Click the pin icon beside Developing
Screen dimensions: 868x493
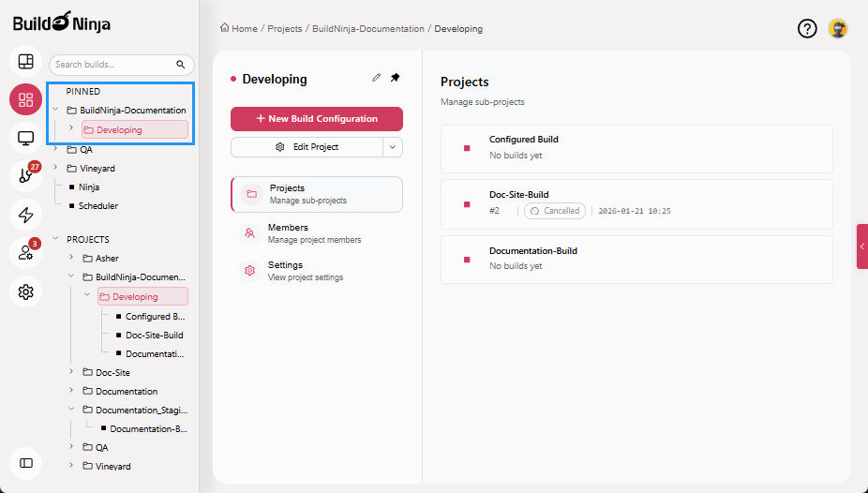tap(395, 78)
